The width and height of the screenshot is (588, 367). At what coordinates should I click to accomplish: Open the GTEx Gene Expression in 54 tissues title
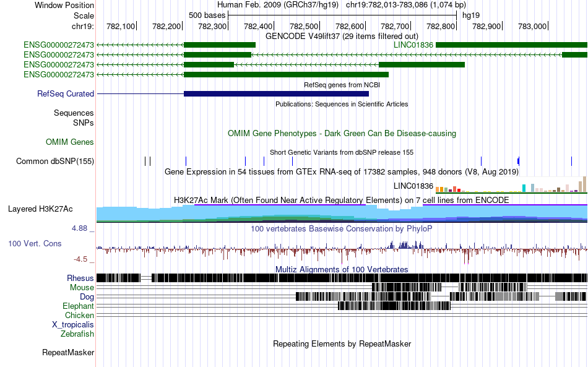coord(342,171)
